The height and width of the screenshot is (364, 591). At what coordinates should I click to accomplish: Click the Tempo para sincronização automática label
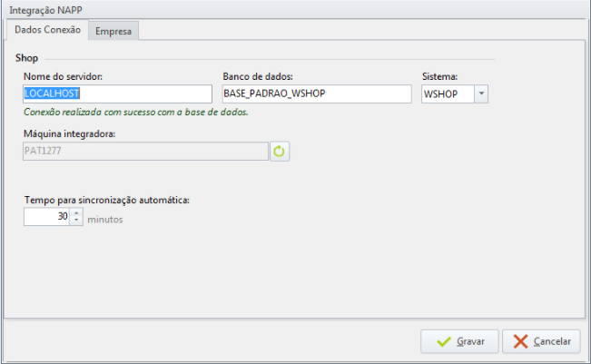pyautogui.click(x=107, y=200)
